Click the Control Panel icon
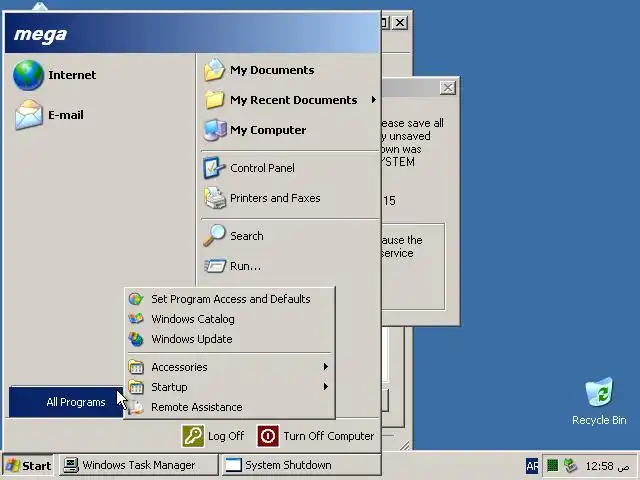The image size is (640, 480). tap(214, 168)
